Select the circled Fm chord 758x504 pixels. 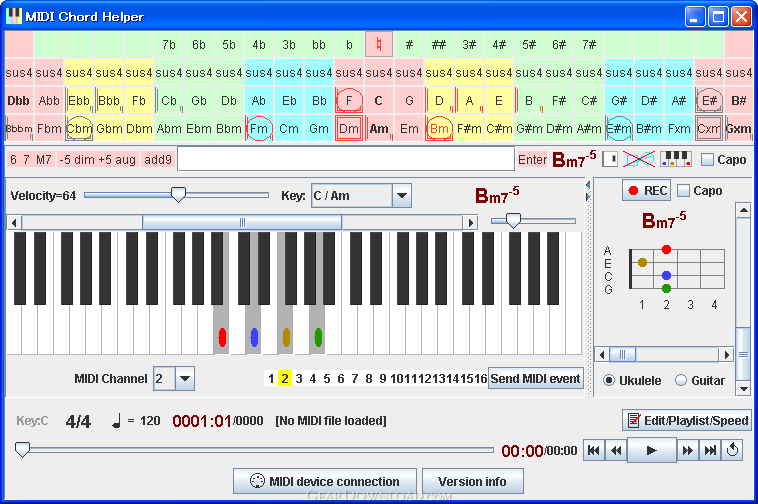(259, 129)
